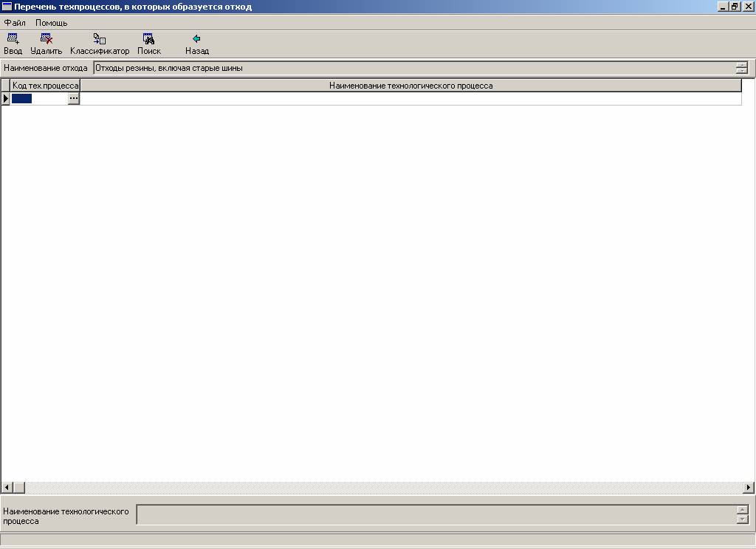Select the current row indicator arrow
Image resolution: width=756 pixels, height=549 pixels.
point(6,99)
